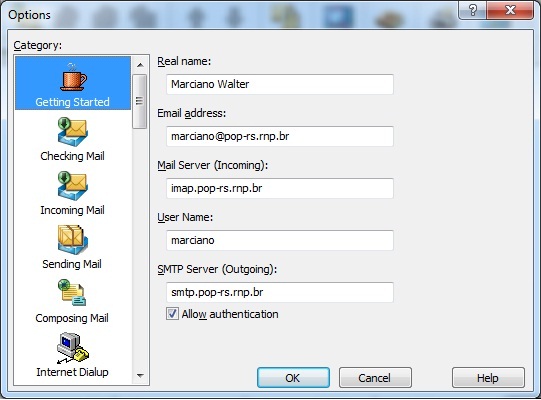The width and height of the screenshot is (541, 400).
Task: Confirm settings with the OK button
Action: (293, 378)
